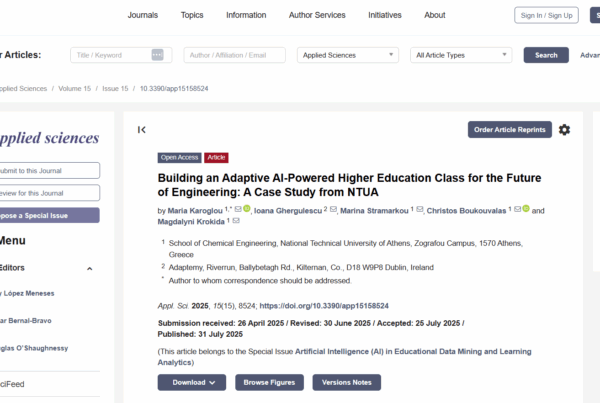Email Ioana Ghergulescu via envelope icon
Image resolution: width=600 pixels, height=403 pixels.
pyautogui.click(x=333, y=209)
